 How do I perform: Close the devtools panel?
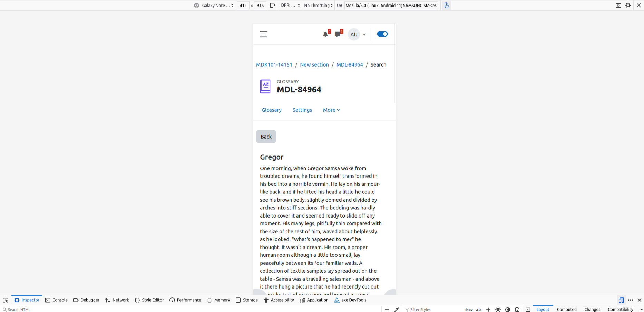tap(640, 300)
